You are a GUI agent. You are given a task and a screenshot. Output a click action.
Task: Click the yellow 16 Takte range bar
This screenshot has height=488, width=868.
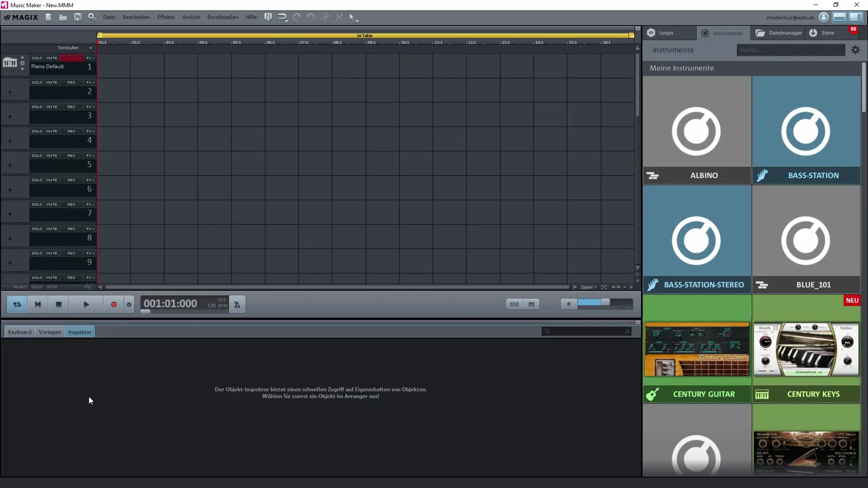coord(365,35)
